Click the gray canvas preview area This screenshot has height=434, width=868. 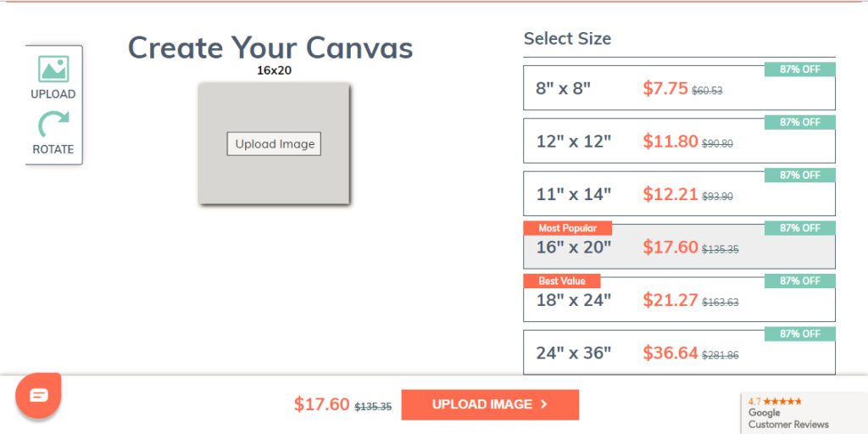pyautogui.click(x=274, y=144)
